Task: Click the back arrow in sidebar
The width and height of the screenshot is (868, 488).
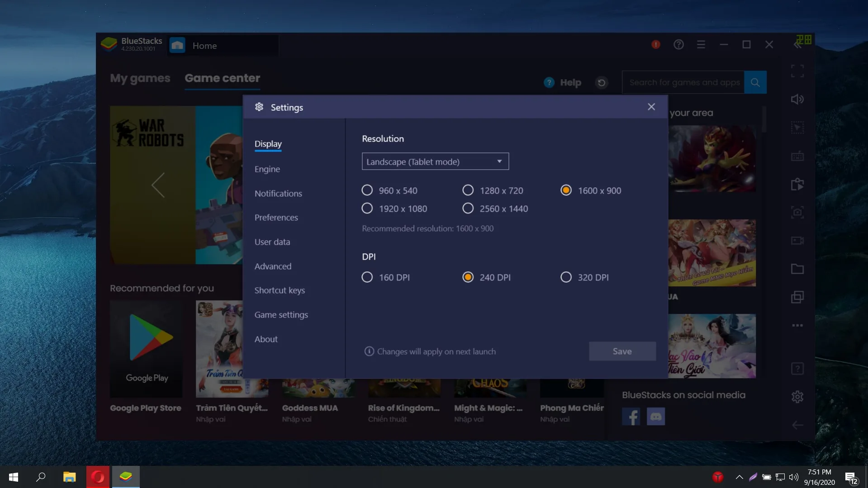Action: click(x=797, y=425)
